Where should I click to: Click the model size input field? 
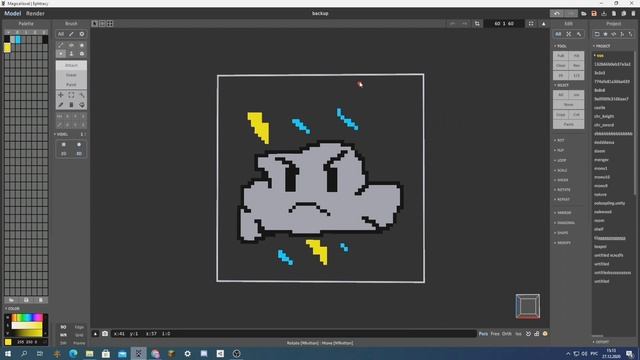504,24
